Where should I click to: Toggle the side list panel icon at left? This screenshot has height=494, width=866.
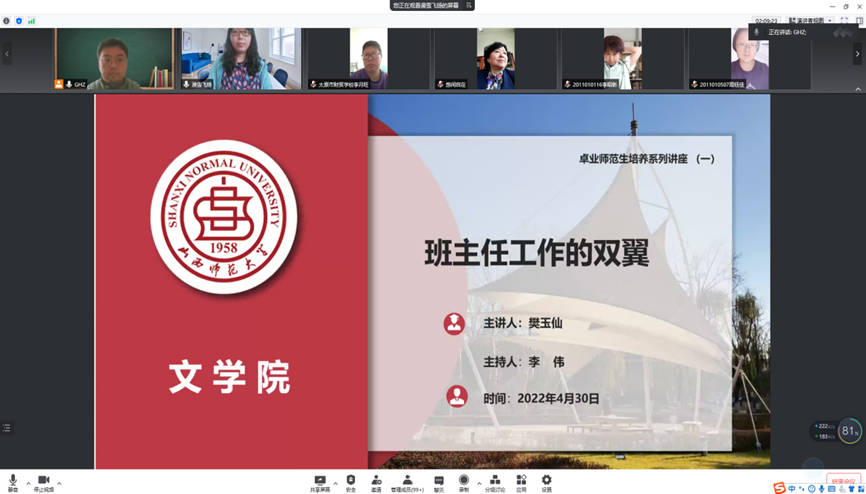tap(7, 428)
